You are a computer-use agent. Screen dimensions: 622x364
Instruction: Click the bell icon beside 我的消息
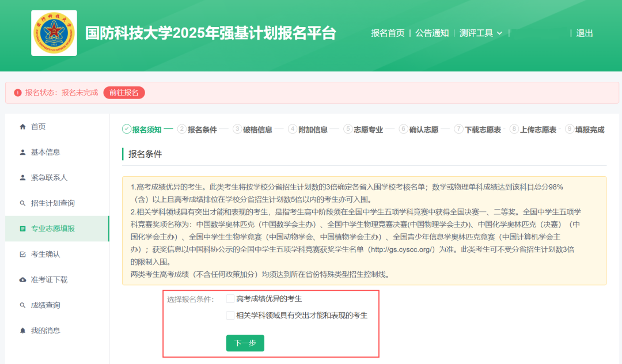coord(22,331)
